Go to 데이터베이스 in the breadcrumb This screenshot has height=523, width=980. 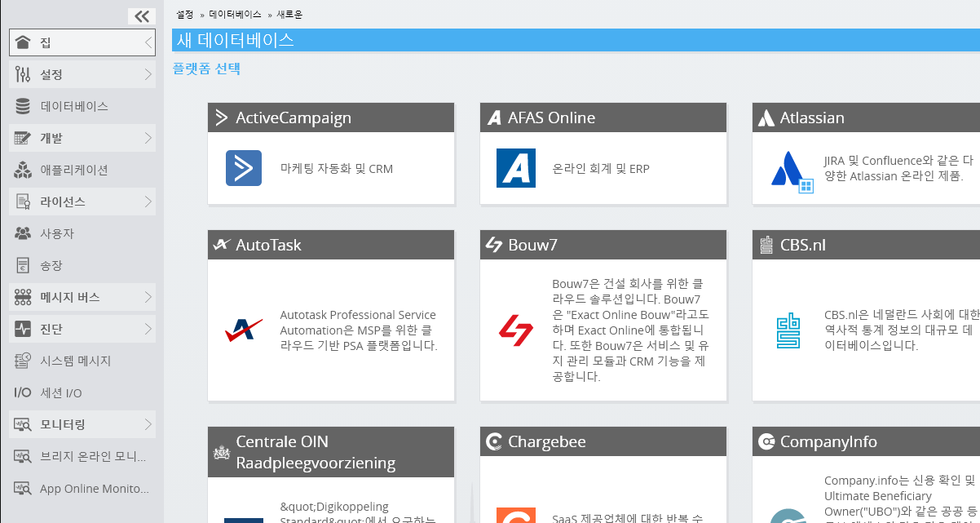click(235, 15)
